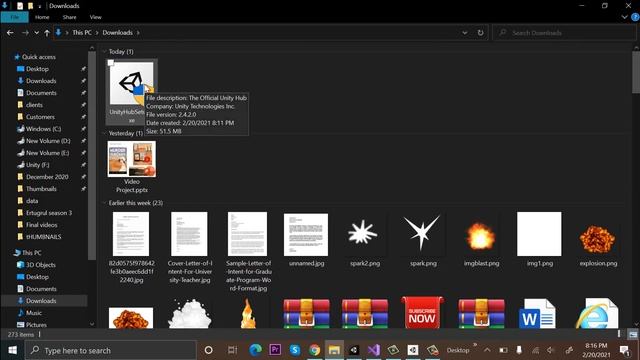The width and height of the screenshot is (640, 360).
Task: Open Documents under Quick access
Action: pos(41,93)
